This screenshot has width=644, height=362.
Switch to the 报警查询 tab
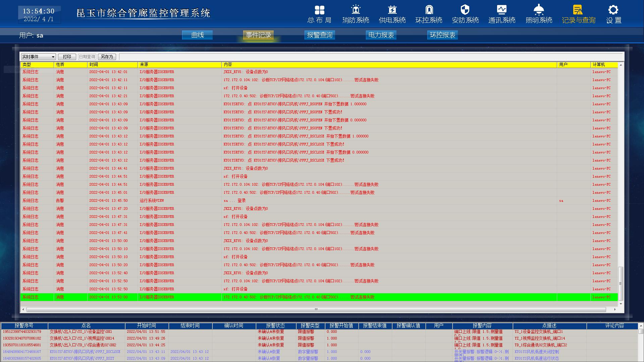pos(319,35)
